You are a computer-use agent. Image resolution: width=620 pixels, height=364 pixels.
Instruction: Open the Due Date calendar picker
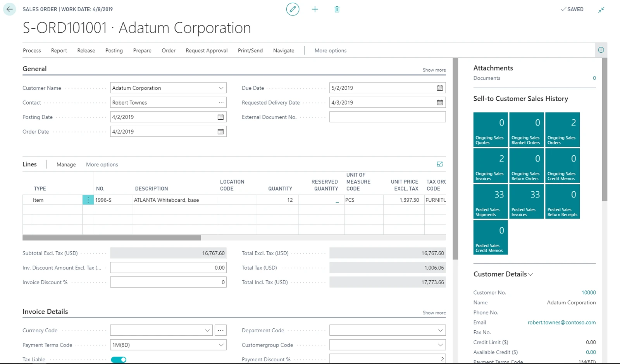point(440,88)
